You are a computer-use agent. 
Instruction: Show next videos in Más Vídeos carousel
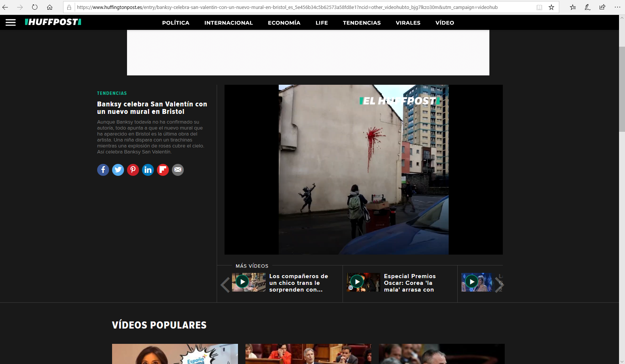[499, 285]
